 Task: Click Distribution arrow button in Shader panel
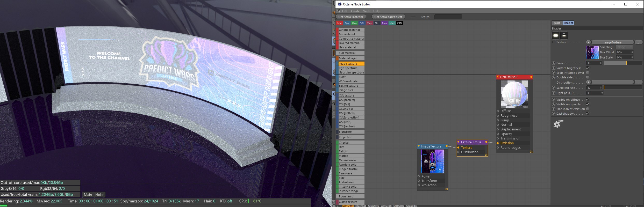pos(589,82)
